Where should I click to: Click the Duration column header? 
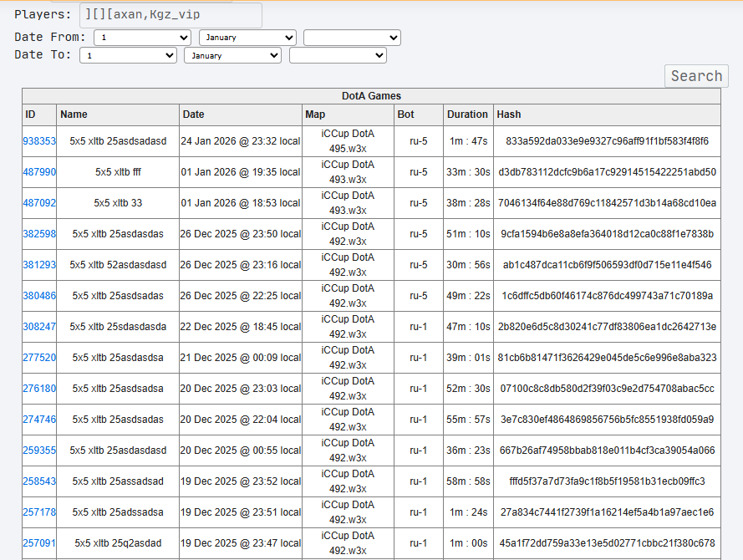coord(468,115)
